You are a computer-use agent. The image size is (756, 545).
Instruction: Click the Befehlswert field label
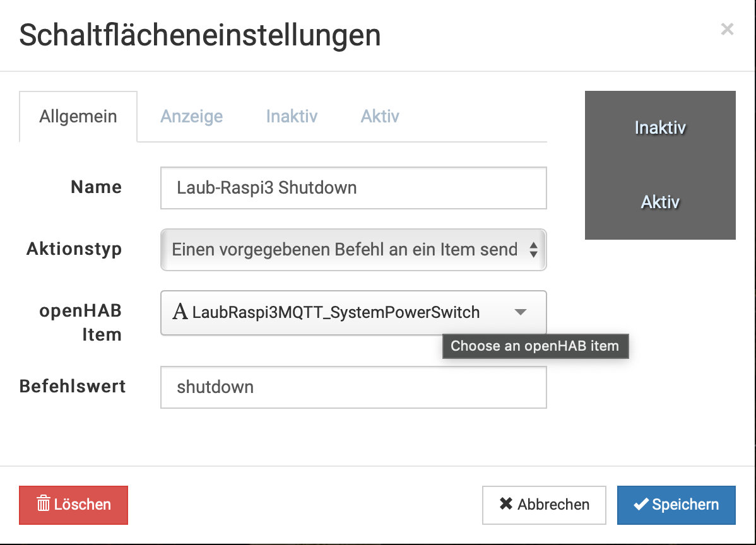pos(73,386)
